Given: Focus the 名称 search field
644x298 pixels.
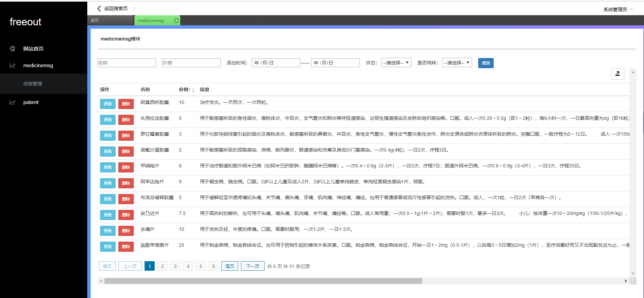Looking at the screenshot, I should point(127,63).
